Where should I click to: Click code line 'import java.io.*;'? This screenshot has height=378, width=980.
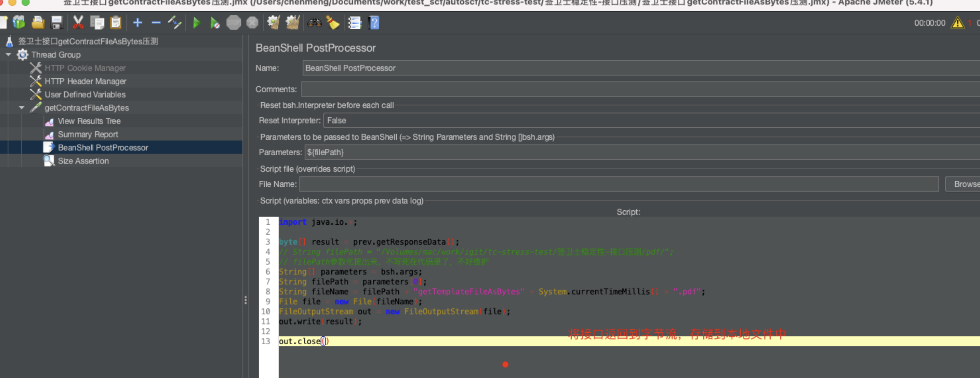[318, 222]
